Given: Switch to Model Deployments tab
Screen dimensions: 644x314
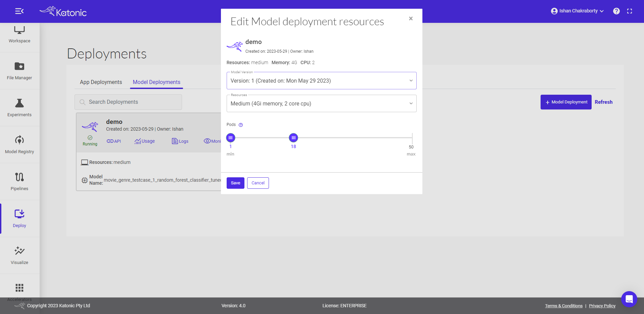Looking at the screenshot, I should coord(156,82).
